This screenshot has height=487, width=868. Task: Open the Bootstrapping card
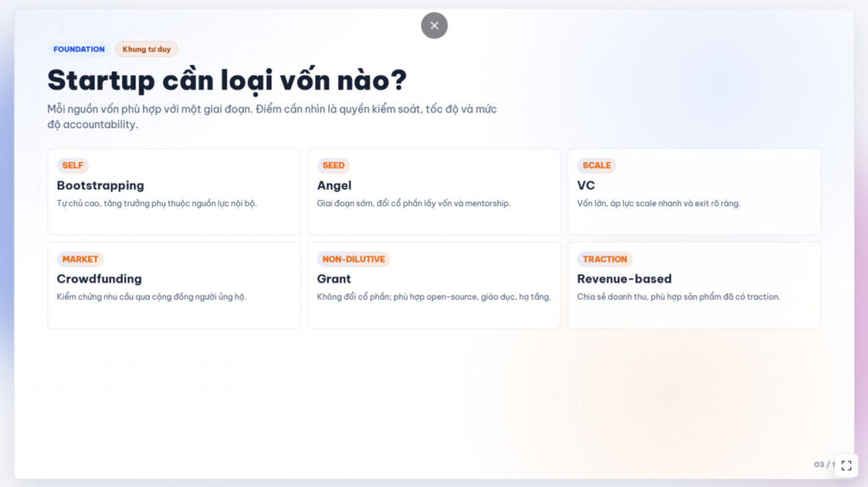click(x=174, y=191)
